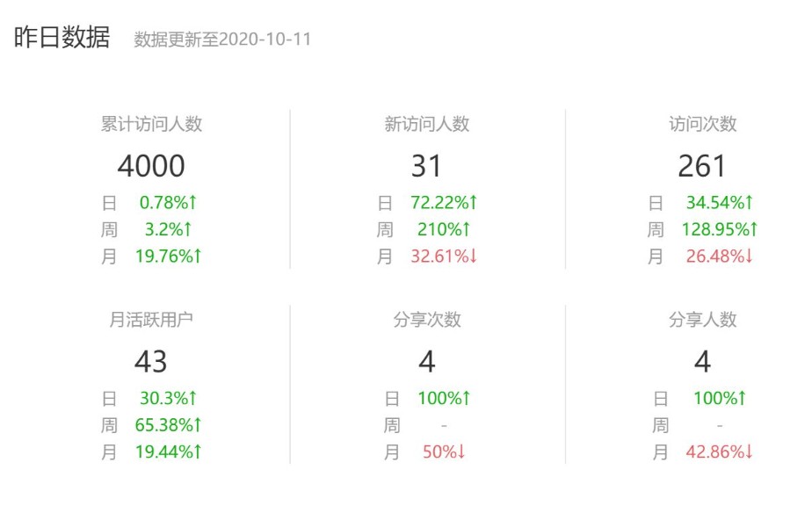The image size is (812, 513).
Task: Select the 4000 cumulative visitors value
Action: (x=151, y=166)
